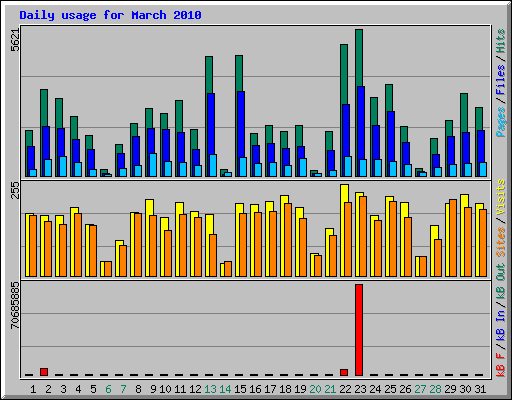Click the orange sites bar for day 29

click(x=453, y=238)
